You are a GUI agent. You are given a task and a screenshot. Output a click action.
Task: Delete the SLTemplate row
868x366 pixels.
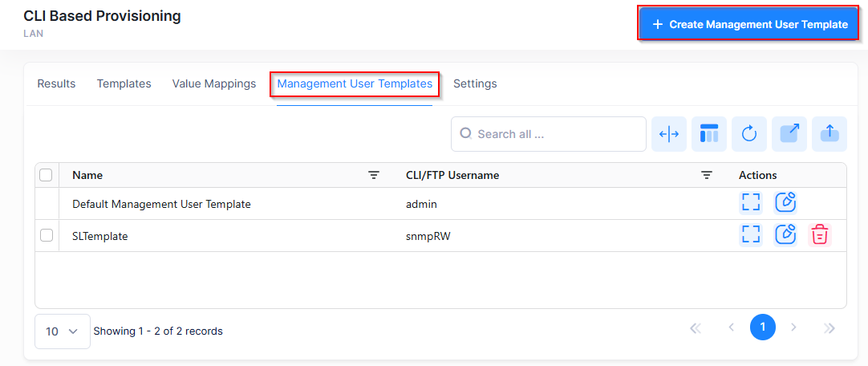[x=819, y=235]
